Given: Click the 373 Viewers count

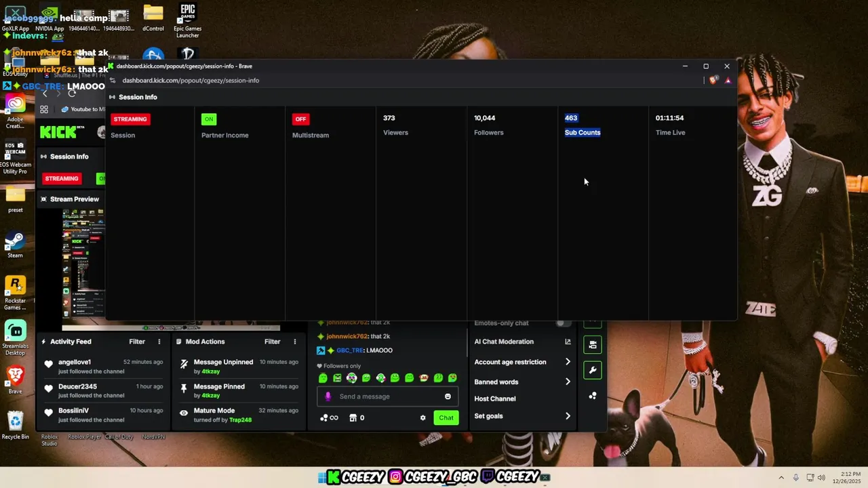Looking at the screenshot, I should click(x=389, y=118).
